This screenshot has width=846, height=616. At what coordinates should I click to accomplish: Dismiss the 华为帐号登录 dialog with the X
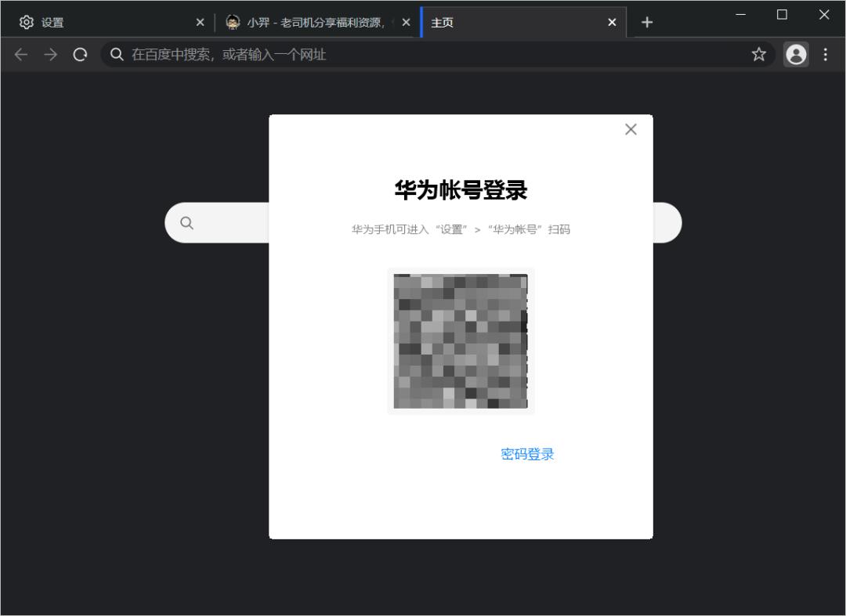click(631, 129)
